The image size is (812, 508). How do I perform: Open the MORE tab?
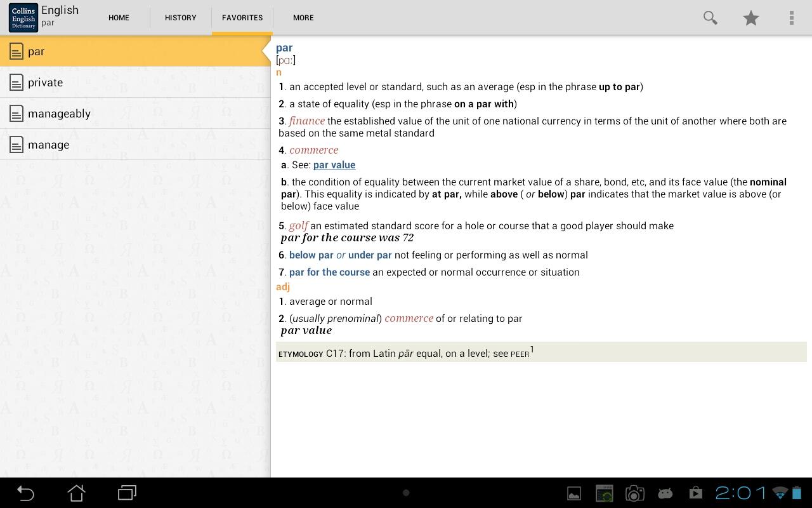(x=303, y=18)
